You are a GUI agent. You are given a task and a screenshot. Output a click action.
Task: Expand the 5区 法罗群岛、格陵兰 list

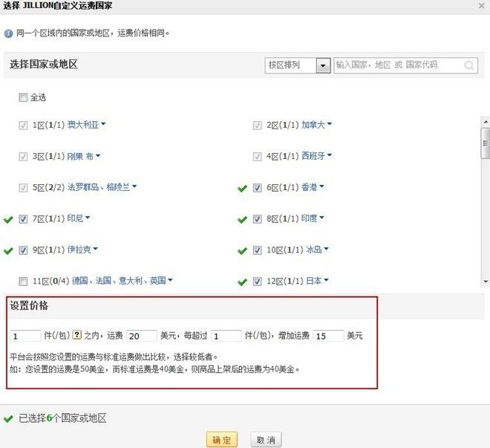(134, 186)
